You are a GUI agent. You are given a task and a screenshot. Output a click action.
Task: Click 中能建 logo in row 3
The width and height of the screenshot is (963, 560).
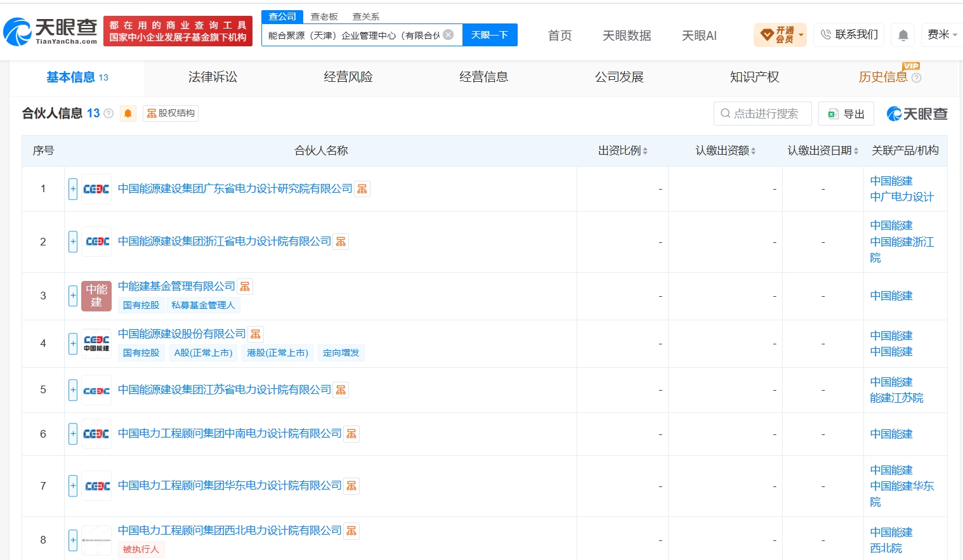coord(96,296)
